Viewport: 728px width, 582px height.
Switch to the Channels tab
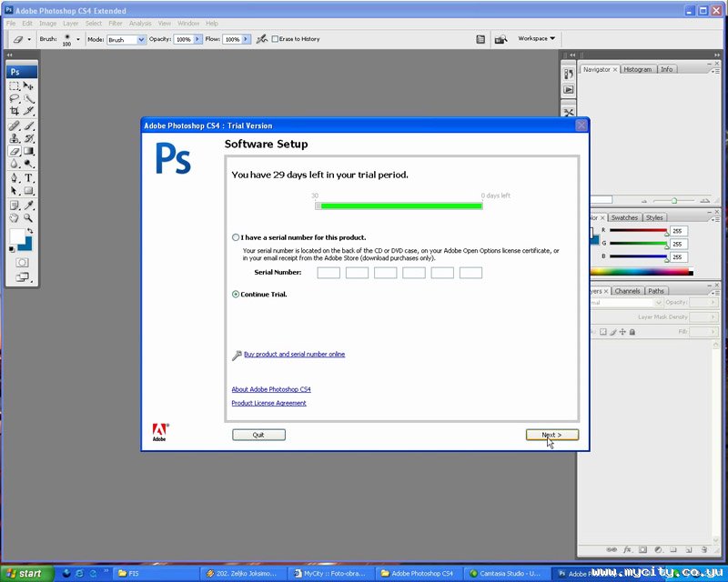627,291
